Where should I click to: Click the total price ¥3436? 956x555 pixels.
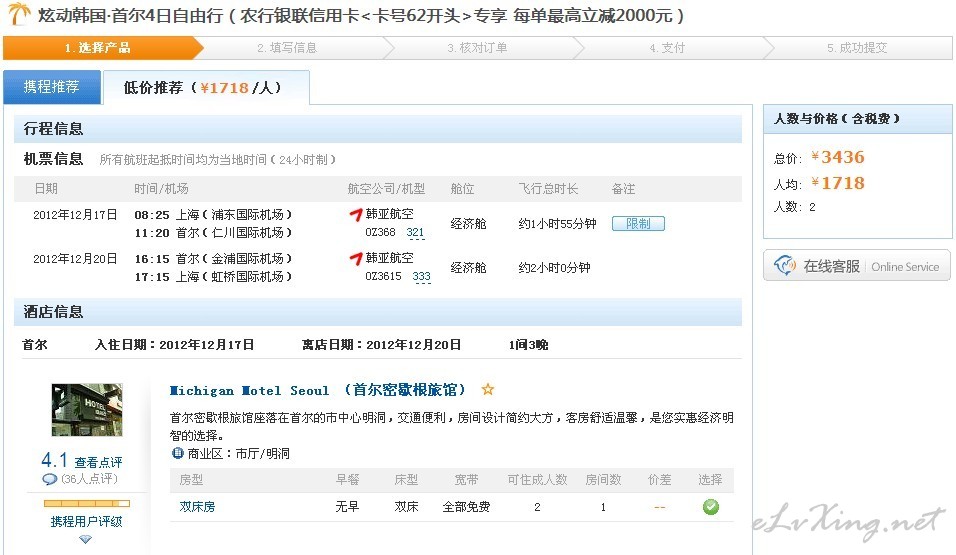pos(838,157)
